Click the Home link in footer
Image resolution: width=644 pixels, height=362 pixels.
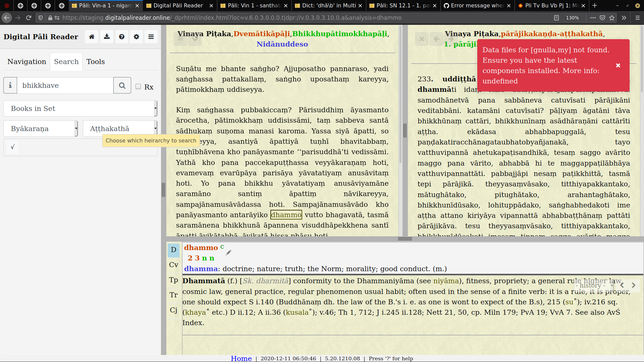[241, 358]
